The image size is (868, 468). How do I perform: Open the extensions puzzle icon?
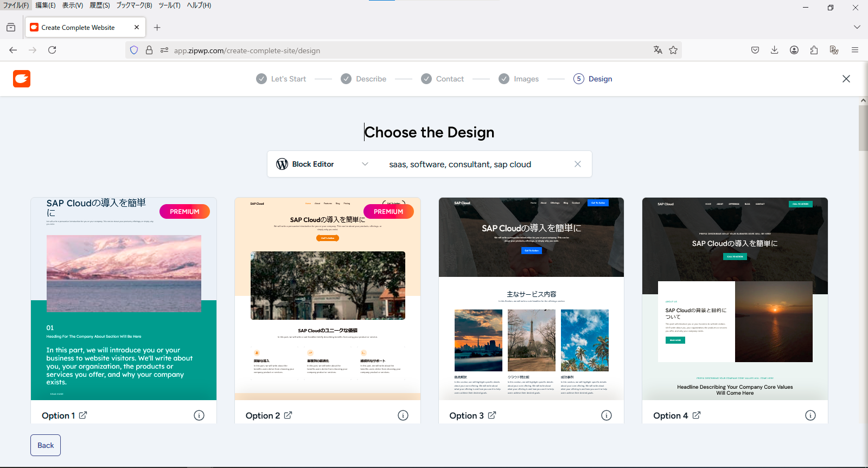pyautogui.click(x=814, y=50)
